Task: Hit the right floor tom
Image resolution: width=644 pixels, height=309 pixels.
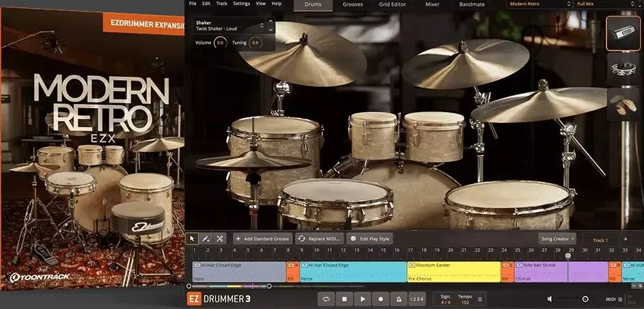Action: click(509, 204)
